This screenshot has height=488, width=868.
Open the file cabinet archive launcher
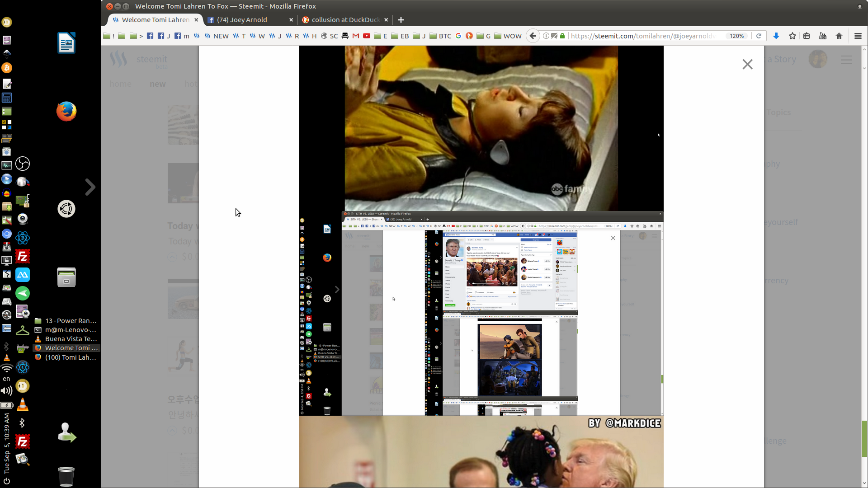pyautogui.click(x=66, y=277)
